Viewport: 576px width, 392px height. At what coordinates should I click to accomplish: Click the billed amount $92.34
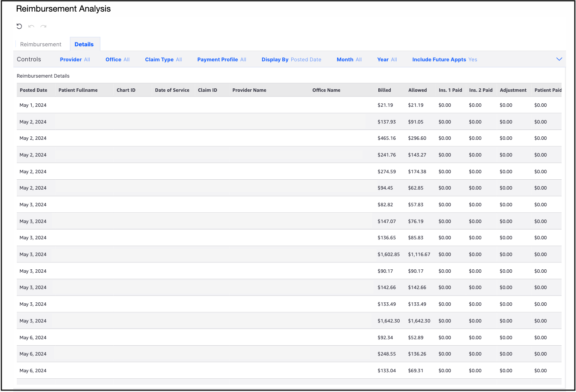pos(385,338)
